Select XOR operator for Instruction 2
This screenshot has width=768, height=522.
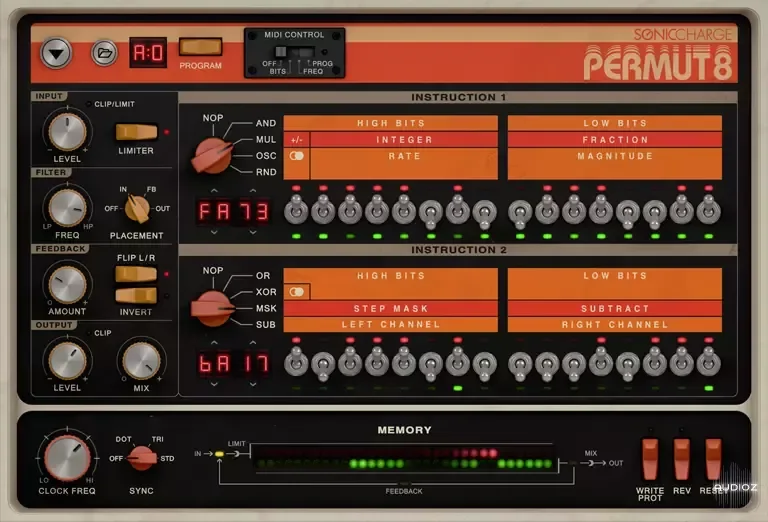[265, 292]
